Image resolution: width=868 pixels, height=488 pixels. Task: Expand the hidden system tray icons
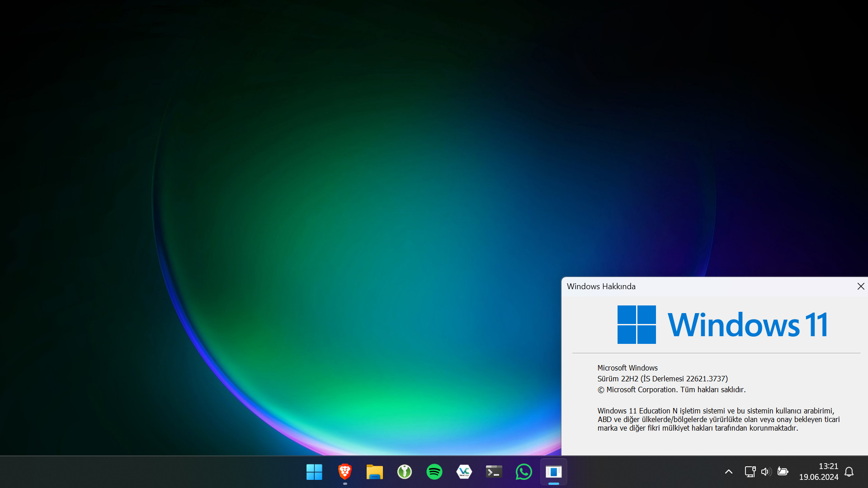coord(728,472)
